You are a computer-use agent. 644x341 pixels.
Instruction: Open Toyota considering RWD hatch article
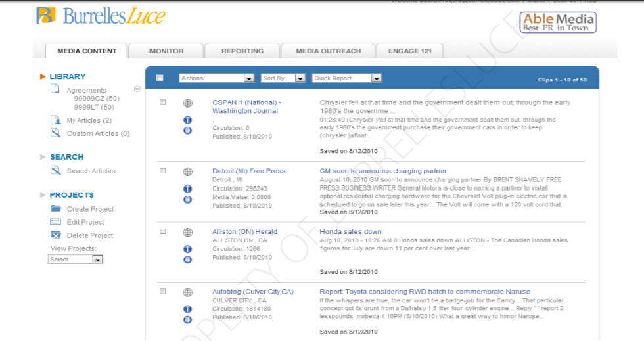tap(425, 292)
